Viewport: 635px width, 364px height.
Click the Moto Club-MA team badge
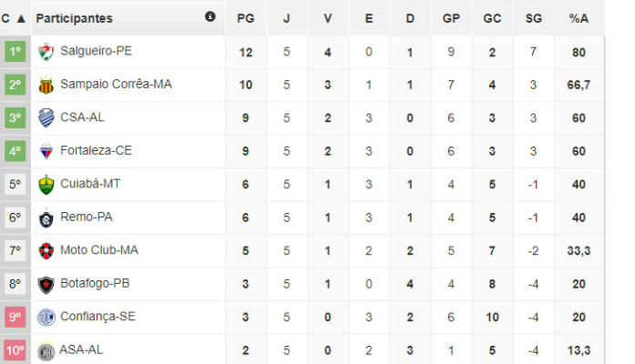(46, 250)
